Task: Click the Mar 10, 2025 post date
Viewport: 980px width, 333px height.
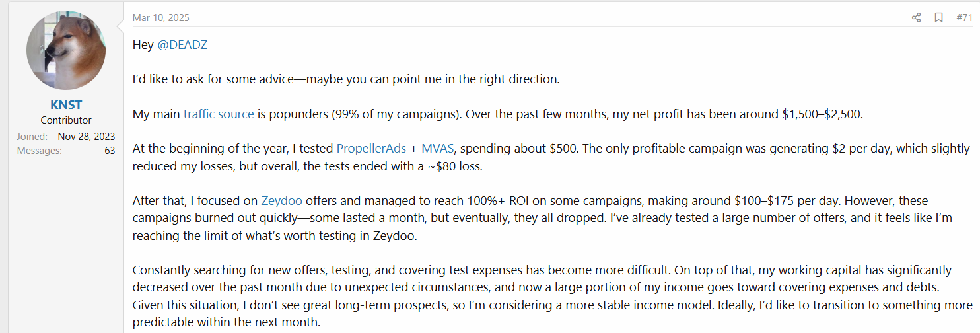Action: [160, 18]
